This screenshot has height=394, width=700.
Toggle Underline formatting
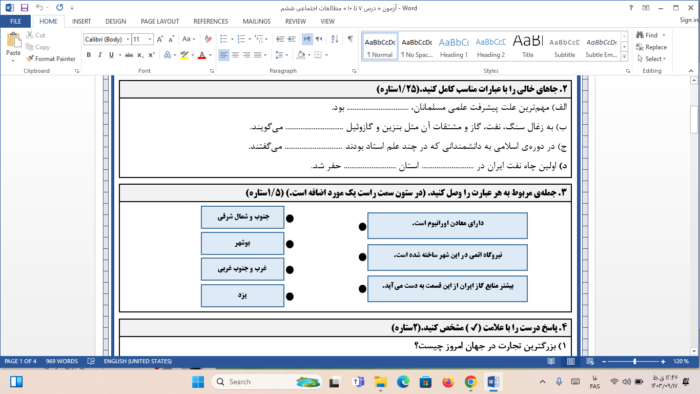click(111, 55)
